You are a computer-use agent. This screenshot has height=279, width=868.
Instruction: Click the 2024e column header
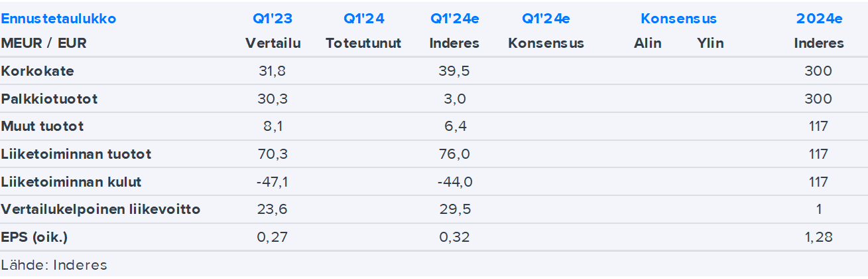click(819, 19)
